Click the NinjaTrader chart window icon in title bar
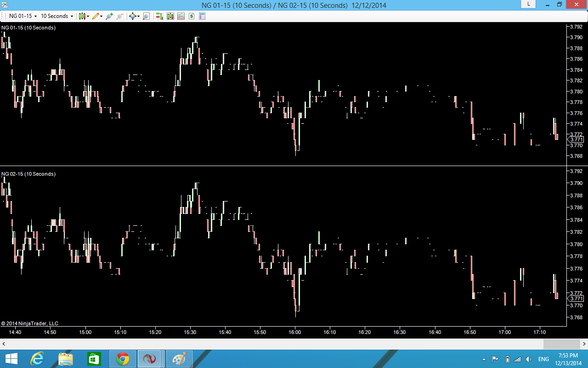 pos(5,5)
